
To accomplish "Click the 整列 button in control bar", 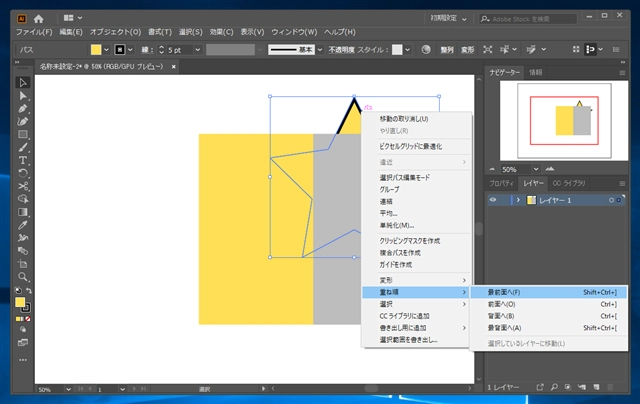I will (x=447, y=50).
